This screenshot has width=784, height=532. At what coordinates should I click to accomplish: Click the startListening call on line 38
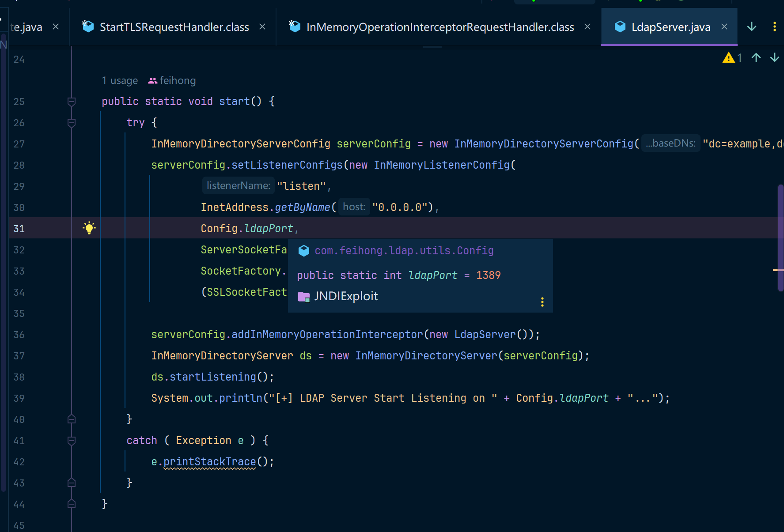point(213,377)
